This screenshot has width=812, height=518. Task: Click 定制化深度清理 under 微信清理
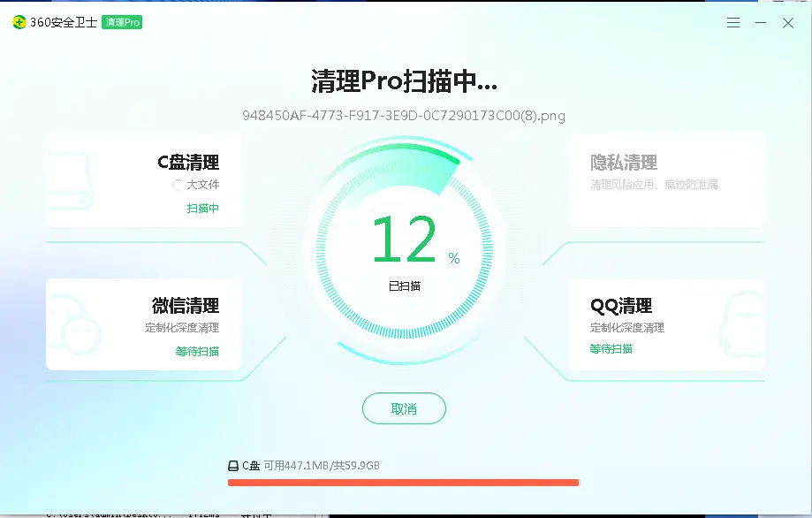pos(182,327)
